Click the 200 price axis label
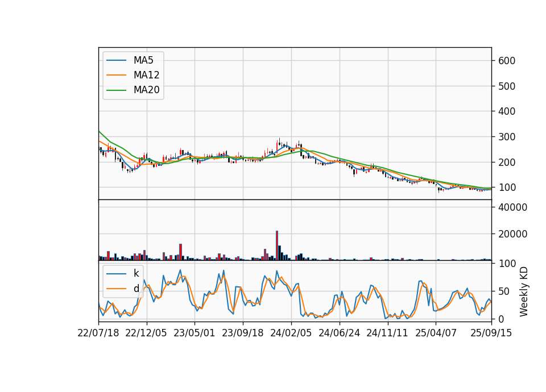The width and height of the screenshot is (546, 392). pos(507,162)
